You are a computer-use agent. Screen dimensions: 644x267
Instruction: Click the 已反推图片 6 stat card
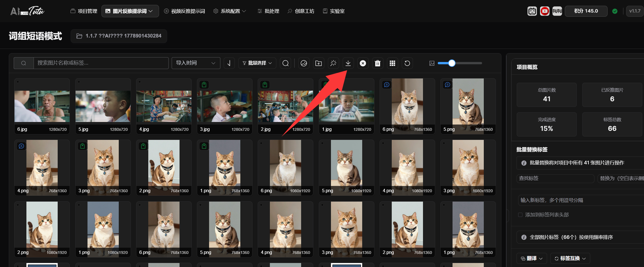(612, 95)
